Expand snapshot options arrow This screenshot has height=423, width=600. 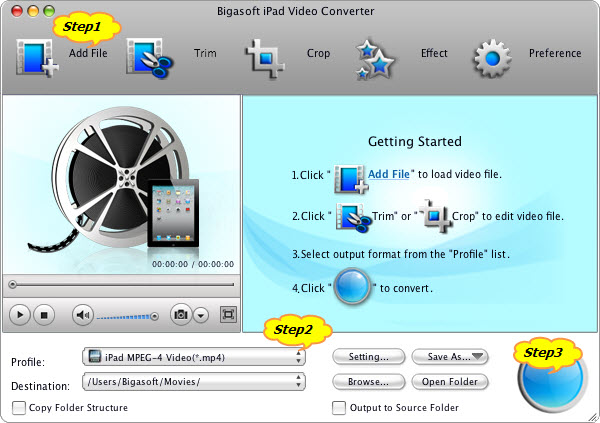coord(201,315)
